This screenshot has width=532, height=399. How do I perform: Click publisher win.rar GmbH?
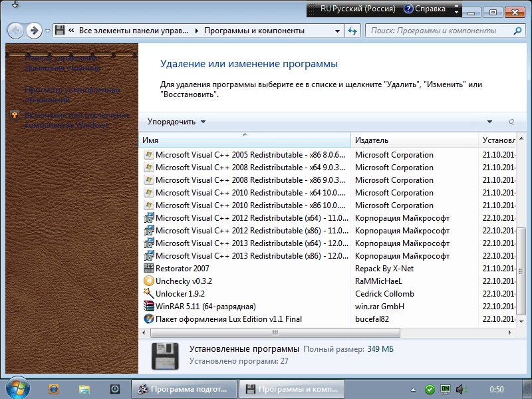(380, 307)
